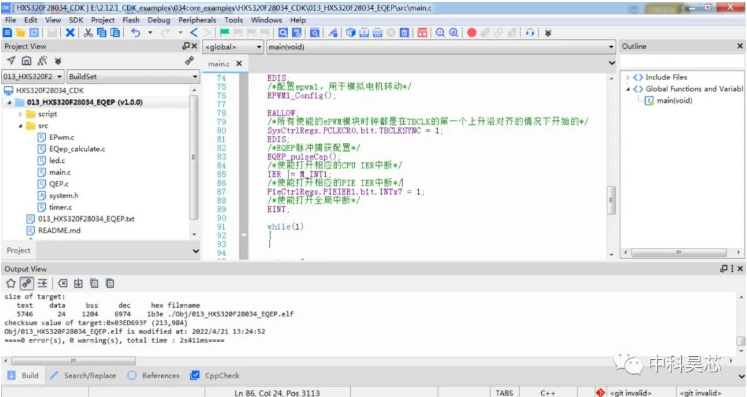Viewport: 747px width, 397px height.
Task: Click the red record debug icon
Action: (x=472, y=32)
